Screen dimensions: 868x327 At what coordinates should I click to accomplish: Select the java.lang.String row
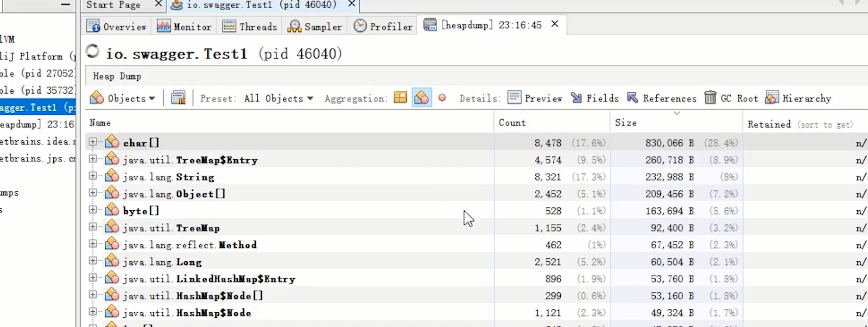(195, 177)
